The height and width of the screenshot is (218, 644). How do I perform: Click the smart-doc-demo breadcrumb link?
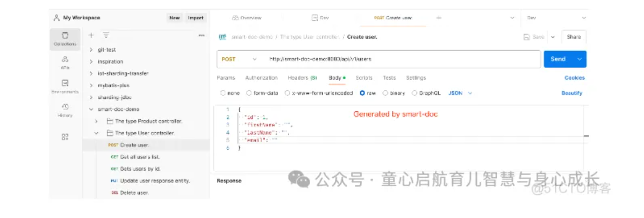coord(252,37)
